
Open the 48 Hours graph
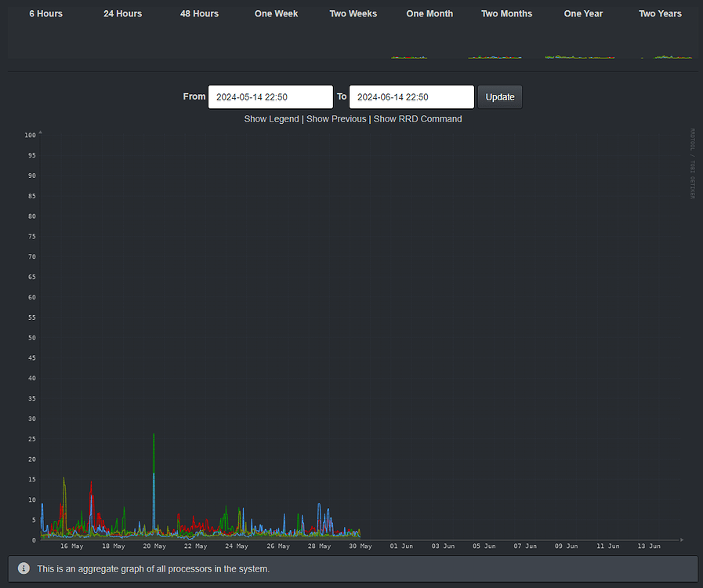coord(199,13)
